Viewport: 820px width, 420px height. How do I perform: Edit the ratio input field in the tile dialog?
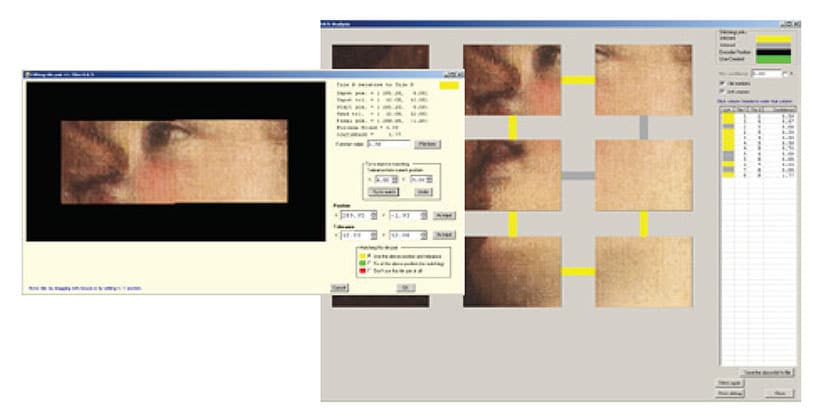coord(389,144)
